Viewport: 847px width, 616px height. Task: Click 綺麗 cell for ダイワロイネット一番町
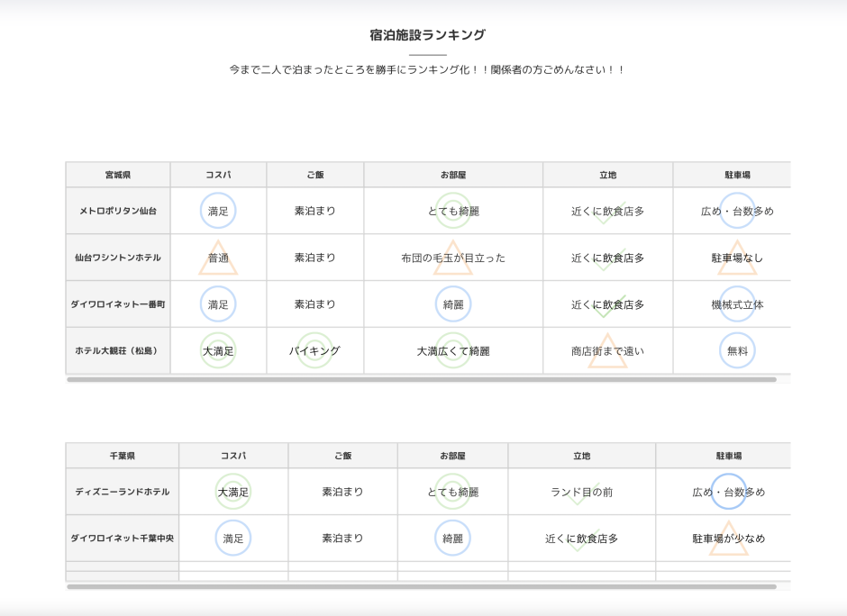[453, 304]
